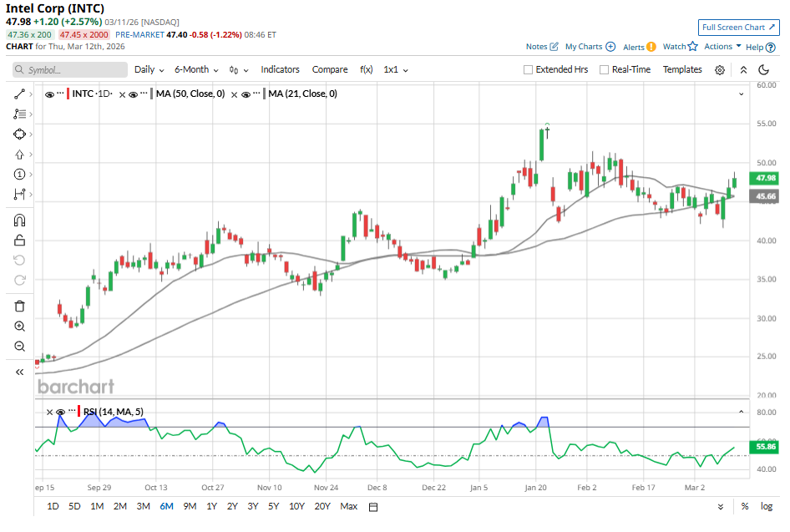Zoom out using the magnifier minus icon
This screenshot has height=532, width=790.
(20, 347)
